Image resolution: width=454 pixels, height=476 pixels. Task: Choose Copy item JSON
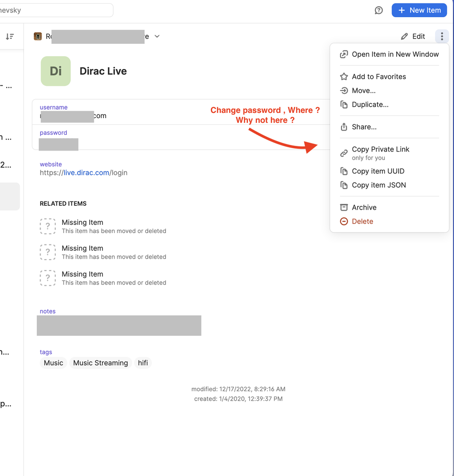tap(379, 185)
